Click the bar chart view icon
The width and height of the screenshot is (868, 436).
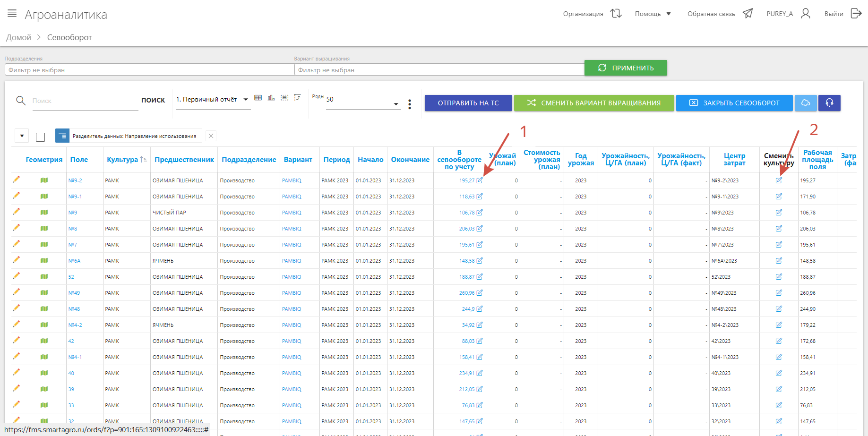[x=271, y=98]
